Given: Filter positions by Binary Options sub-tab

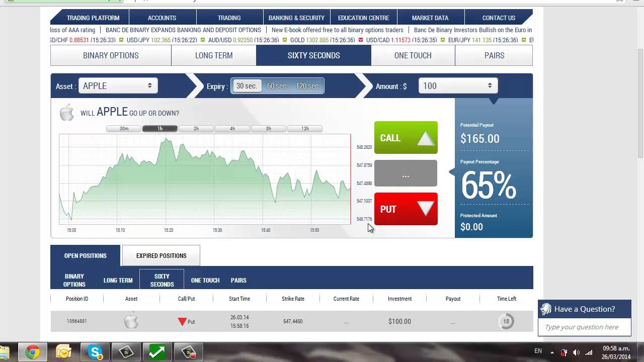Looking at the screenshot, I should click(x=74, y=281).
